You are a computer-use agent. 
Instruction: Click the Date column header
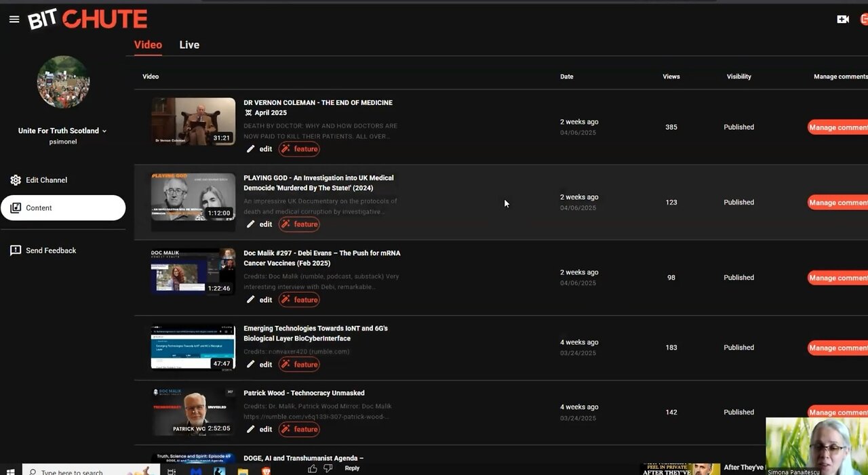[x=567, y=77]
